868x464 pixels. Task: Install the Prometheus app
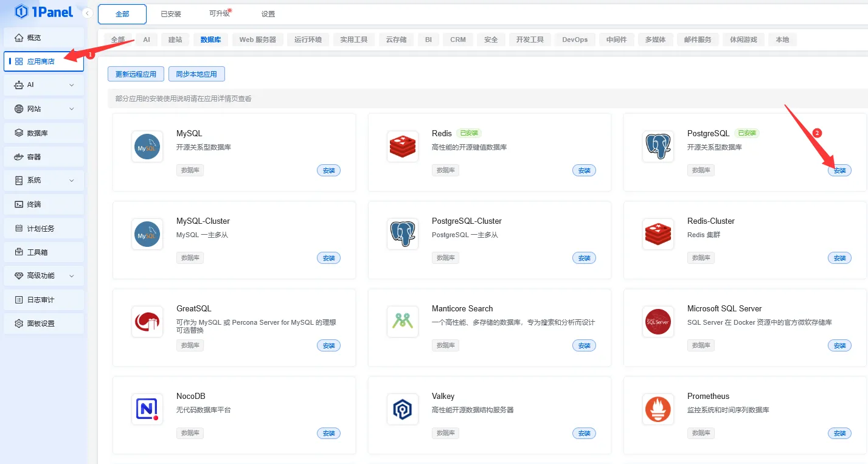pyautogui.click(x=840, y=433)
